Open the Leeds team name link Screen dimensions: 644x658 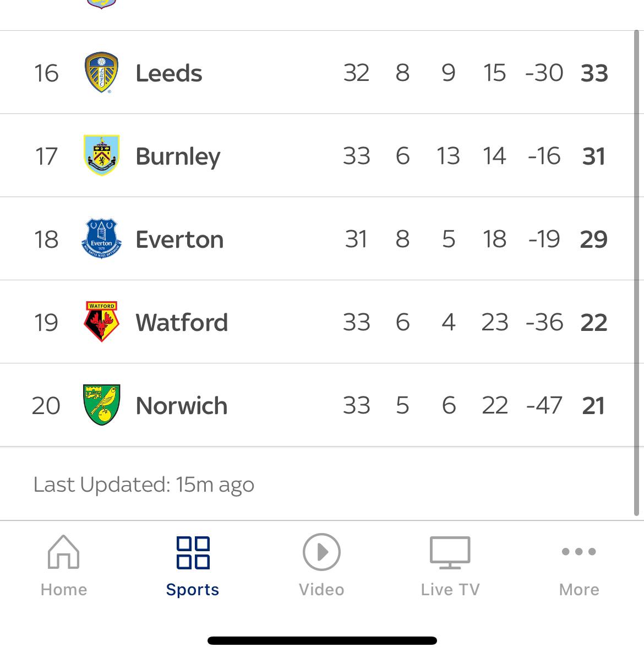point(169,73)
